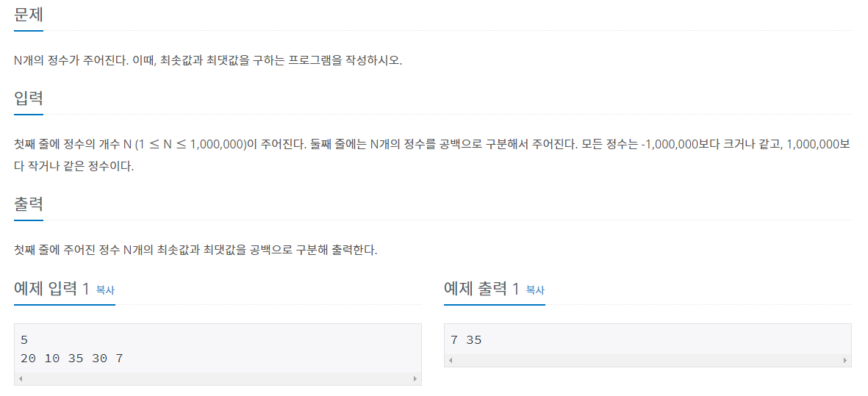
Task: Click the 예제 입력 1 heading
Action: (x=51, y=289)
